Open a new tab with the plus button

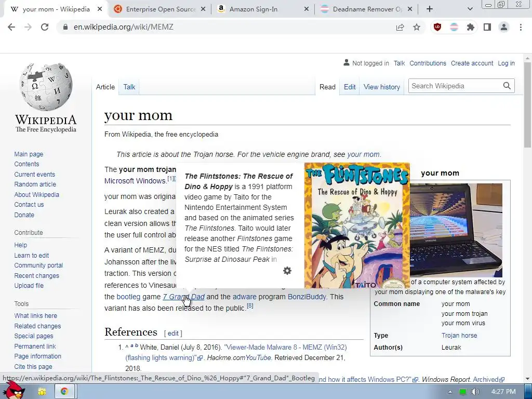coord(430,9)
